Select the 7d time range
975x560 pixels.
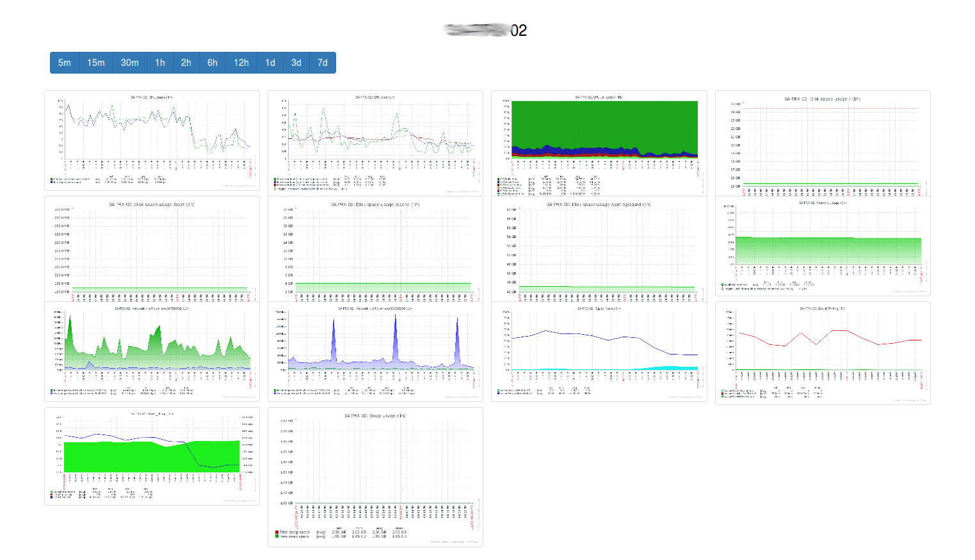click(x=322, y=62)
